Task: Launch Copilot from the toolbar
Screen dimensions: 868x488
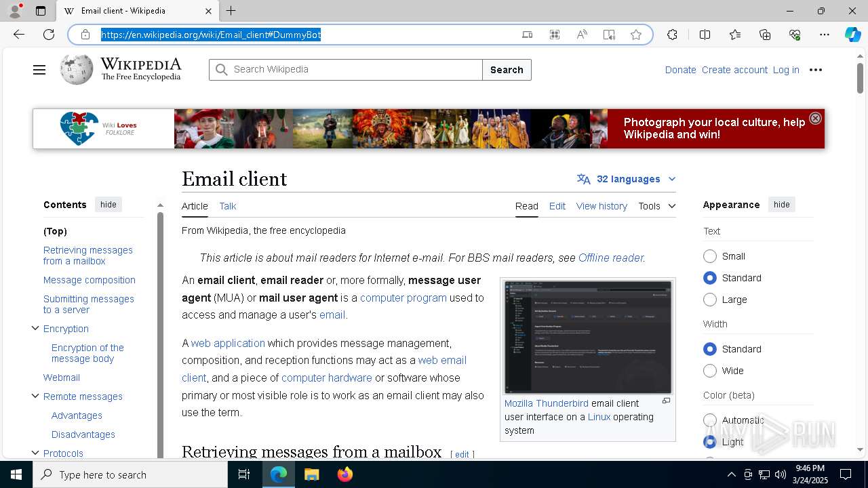Action: [852, 35]
